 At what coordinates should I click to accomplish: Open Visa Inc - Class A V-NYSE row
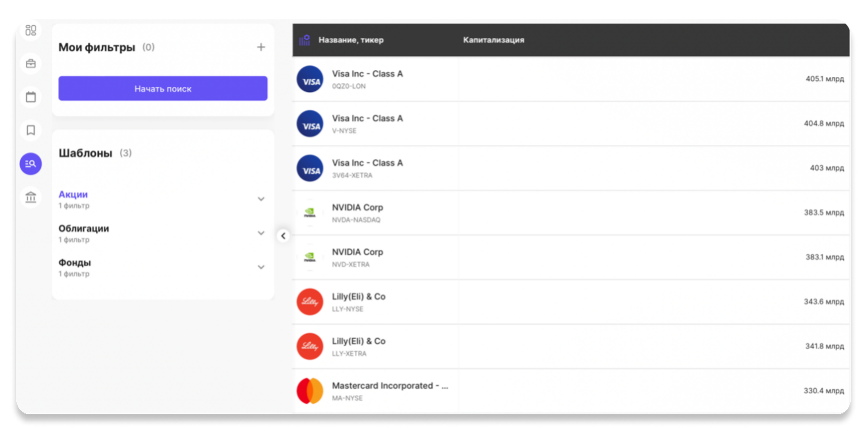click(x=571, y=124)
